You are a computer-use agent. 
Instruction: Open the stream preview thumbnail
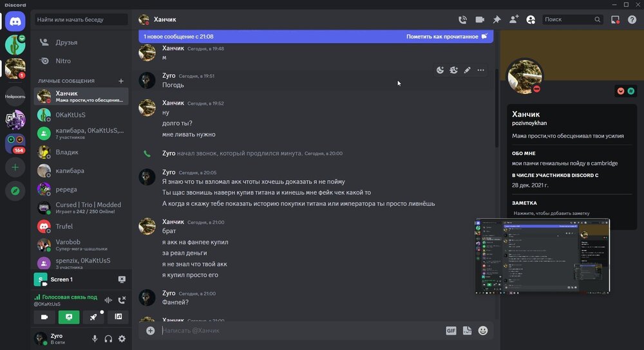(x=542, y=257)
